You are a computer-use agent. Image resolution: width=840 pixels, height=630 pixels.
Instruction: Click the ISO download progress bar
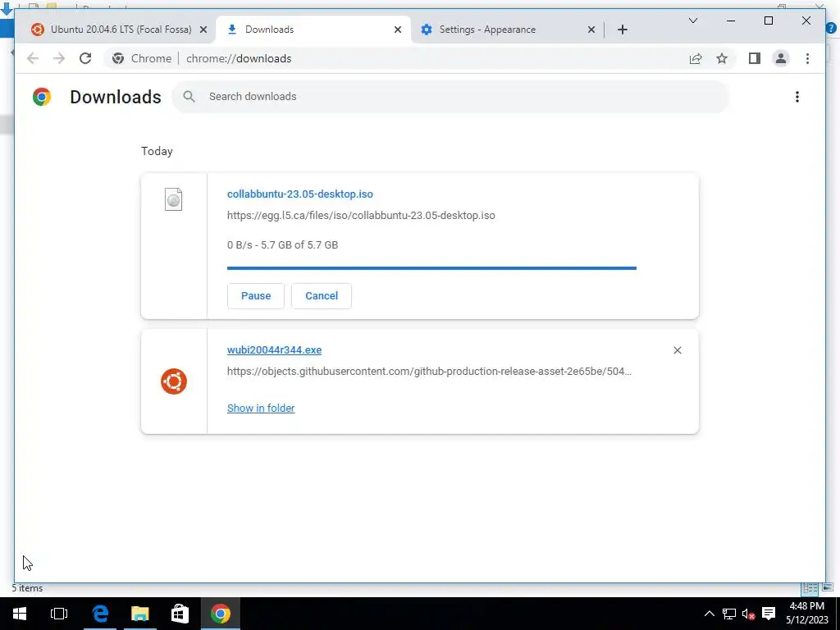pos(431,268)
